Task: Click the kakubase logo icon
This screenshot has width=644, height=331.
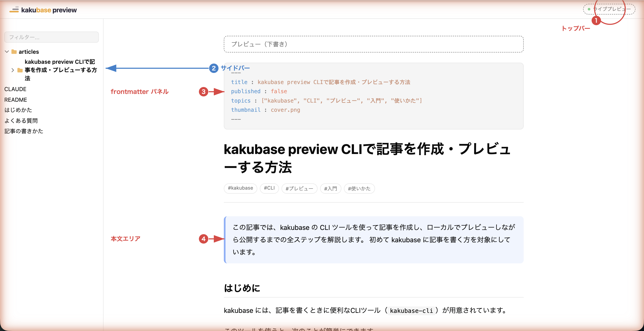Action: 14,10
